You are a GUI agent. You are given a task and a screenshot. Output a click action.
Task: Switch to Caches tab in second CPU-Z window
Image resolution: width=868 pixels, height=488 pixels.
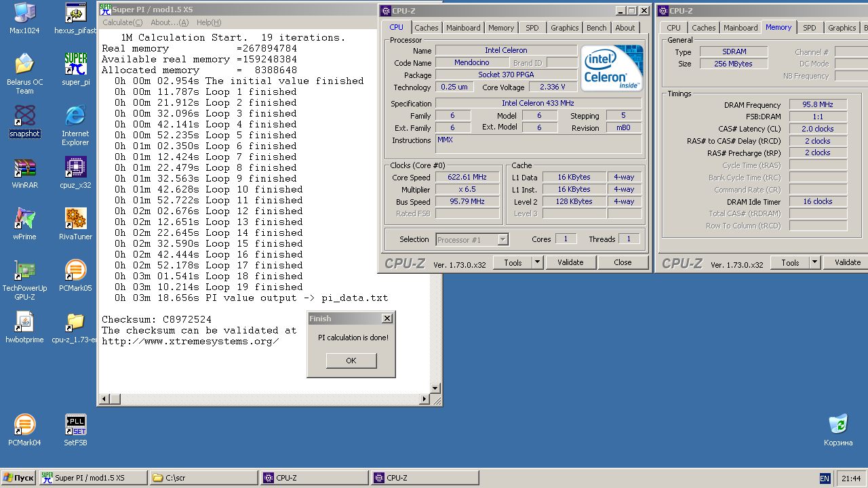[703, 28]
